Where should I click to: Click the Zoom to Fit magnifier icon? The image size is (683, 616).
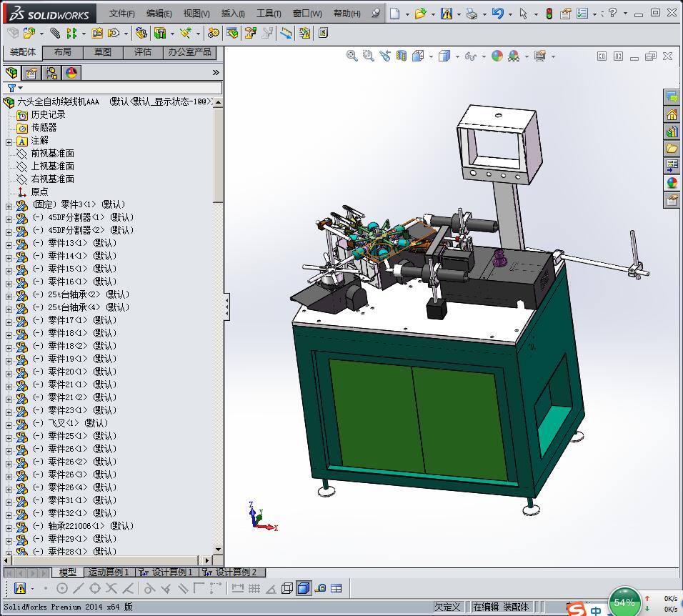coord(352,56)
